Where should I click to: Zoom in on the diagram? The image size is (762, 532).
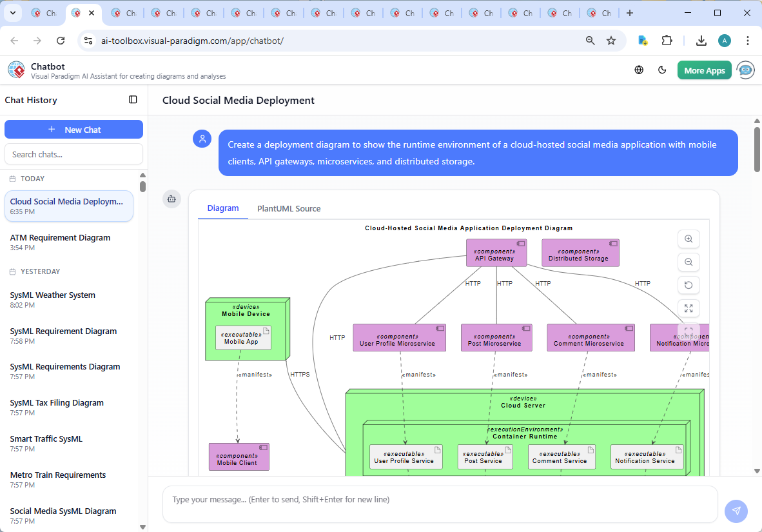[689, 239]
